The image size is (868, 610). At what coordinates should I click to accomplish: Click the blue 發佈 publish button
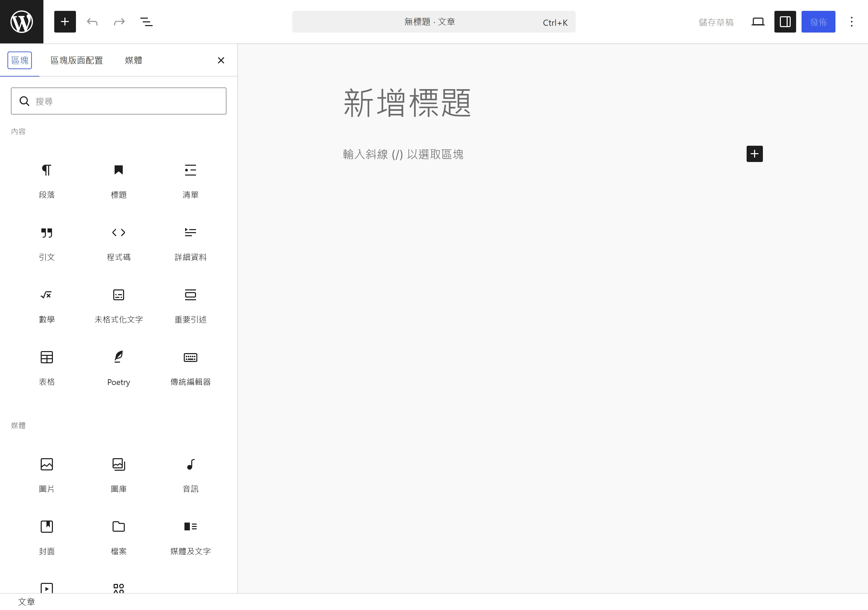pos(818,22)
